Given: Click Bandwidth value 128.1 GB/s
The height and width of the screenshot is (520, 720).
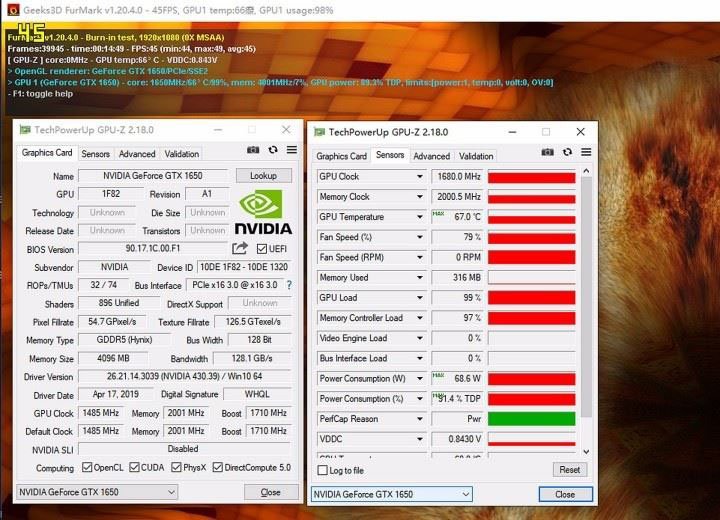Looking at the screenshot, I should tap(252, 358).
